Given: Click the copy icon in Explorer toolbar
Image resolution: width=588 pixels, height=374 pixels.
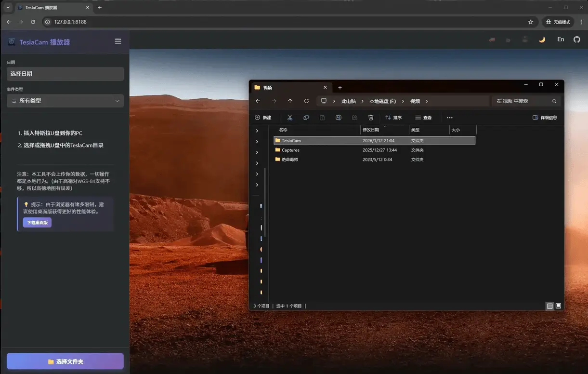Looking at the screenshot, I should pyautogui.click(x=306, y=118).
